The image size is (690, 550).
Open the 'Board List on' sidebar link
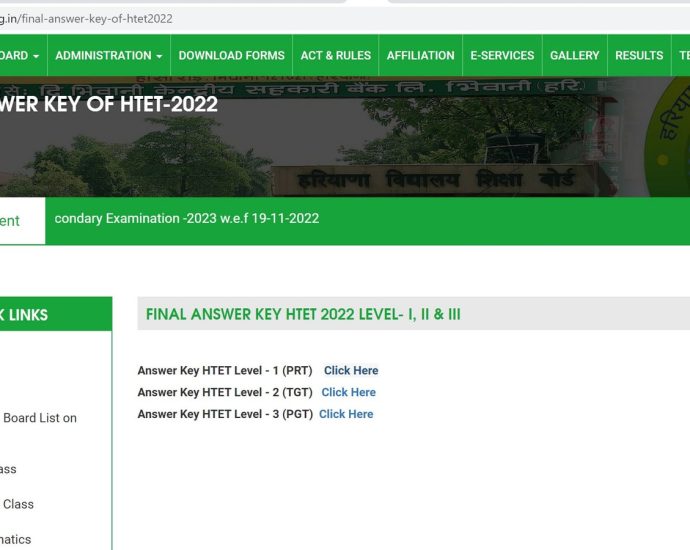[x=40, y=419]
